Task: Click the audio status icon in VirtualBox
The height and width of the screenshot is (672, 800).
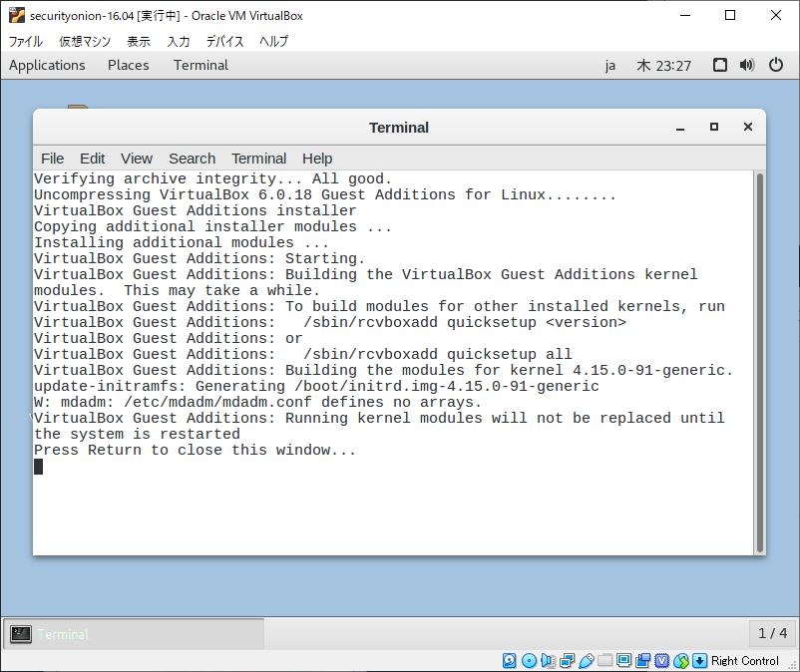Action: (548, 661)
